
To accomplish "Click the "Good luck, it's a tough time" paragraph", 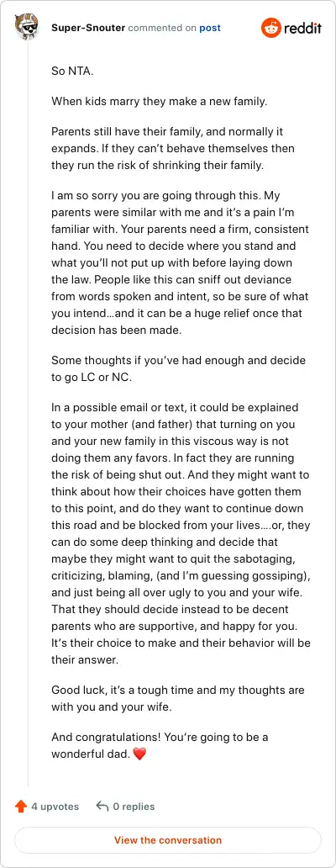I will coord(178,699).
